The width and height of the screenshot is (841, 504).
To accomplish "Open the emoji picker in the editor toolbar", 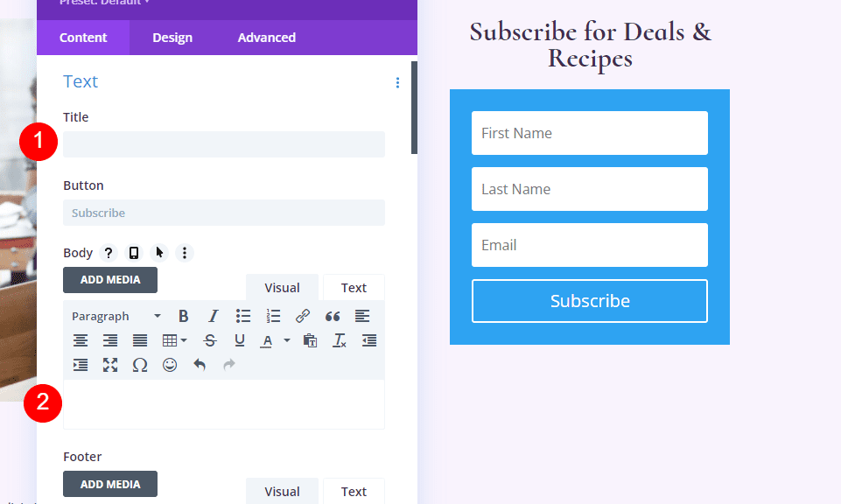I will (x=169, y=365).
